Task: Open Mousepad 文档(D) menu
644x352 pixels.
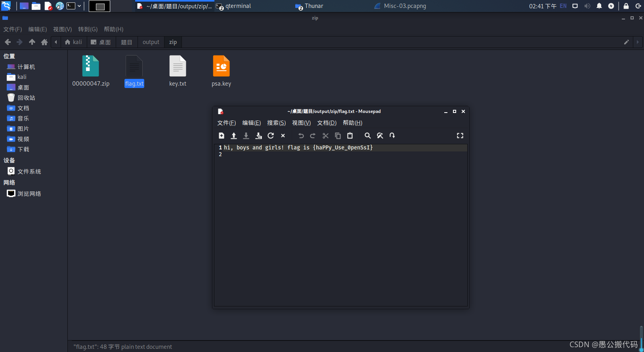Action: click(x=327, y=123)
